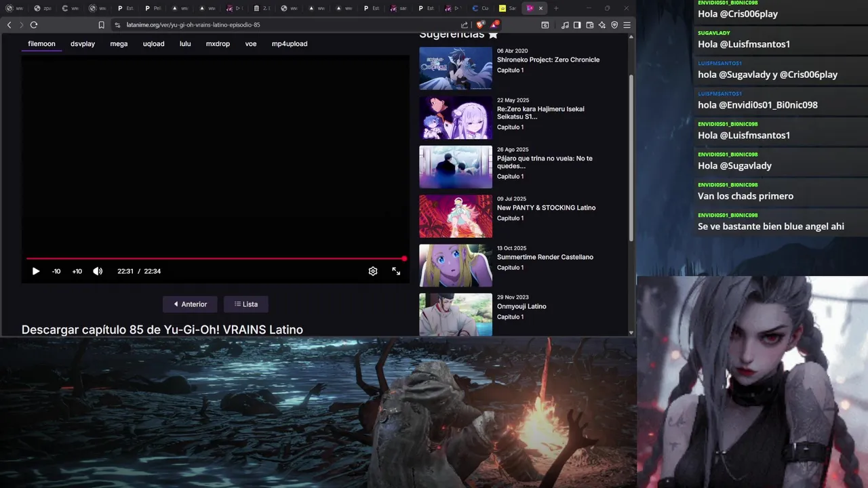Open Re:Zero kara Hajimeru Isekai title link
Screen dimensions: 868x488
coord(540,113)
